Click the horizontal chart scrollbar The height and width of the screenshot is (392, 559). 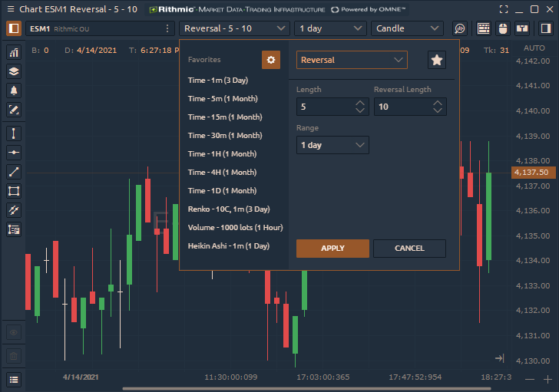point(307,388)
